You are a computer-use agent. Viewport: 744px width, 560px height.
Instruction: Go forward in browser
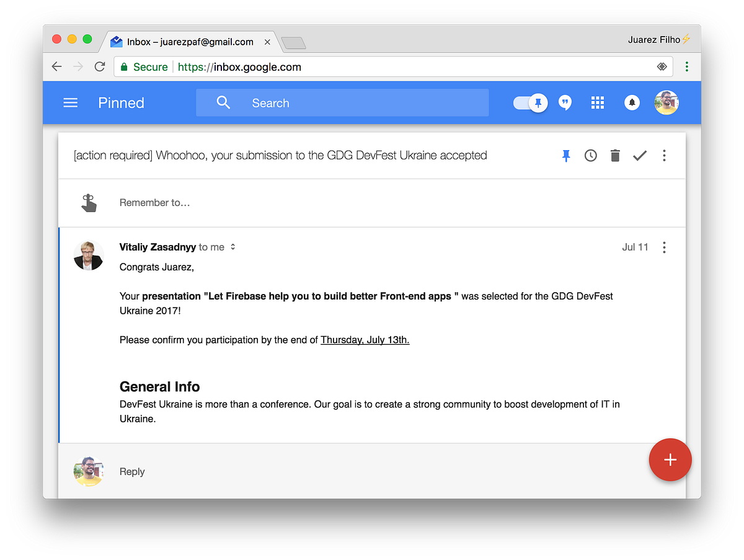click(78, 67)
